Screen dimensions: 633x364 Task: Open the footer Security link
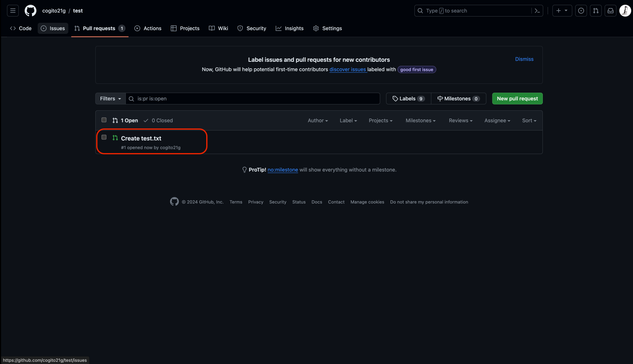(278, 202)
